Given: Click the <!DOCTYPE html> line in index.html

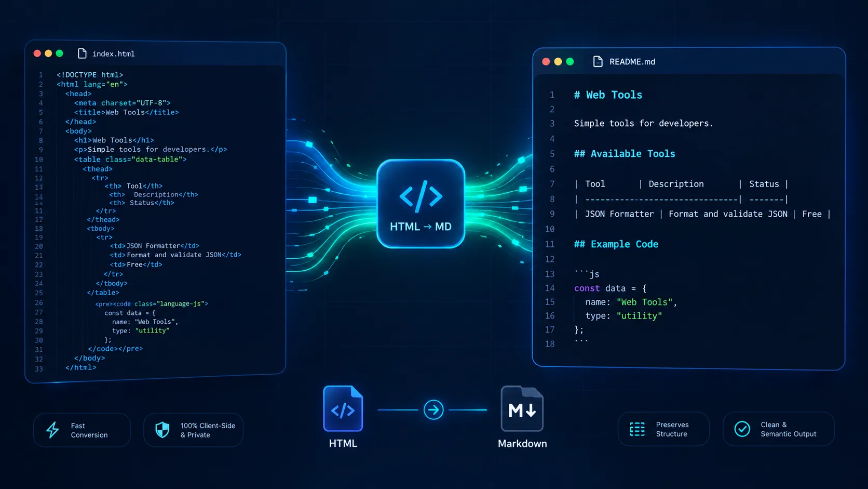Looking at the screenshot, I should point(90,75).
